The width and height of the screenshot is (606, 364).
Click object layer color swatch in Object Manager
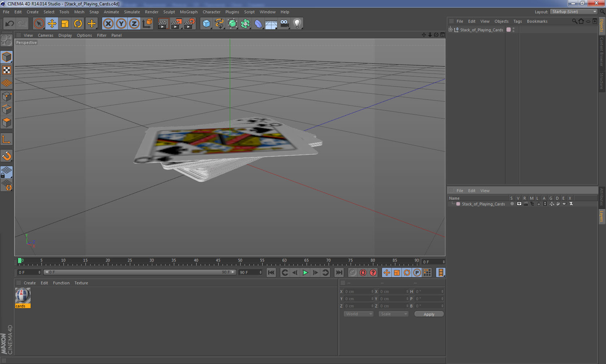509,30
